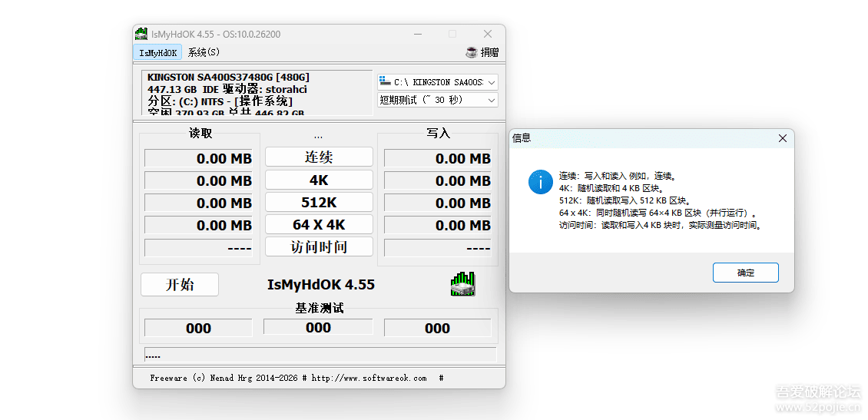Click the read access time field
Image resolution: width=868 pixels, height=420 pixels.
[198, 247]
